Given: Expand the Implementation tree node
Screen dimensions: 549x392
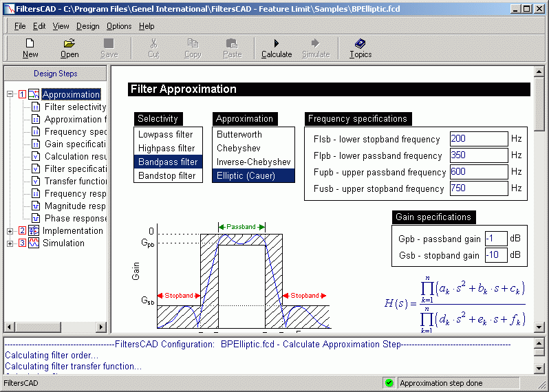Looking at the screenshot, I should coord(10,231).
